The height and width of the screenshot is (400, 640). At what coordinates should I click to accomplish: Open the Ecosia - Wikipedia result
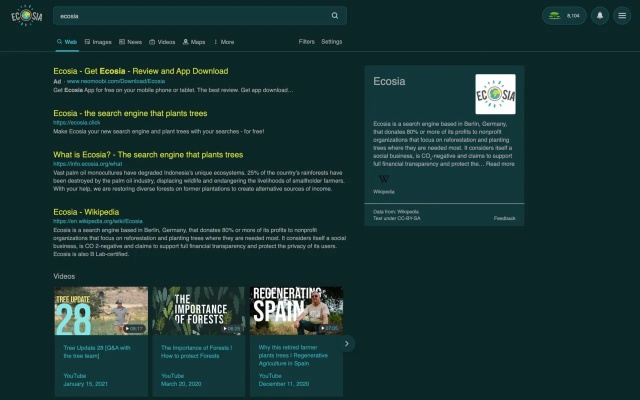85,212
